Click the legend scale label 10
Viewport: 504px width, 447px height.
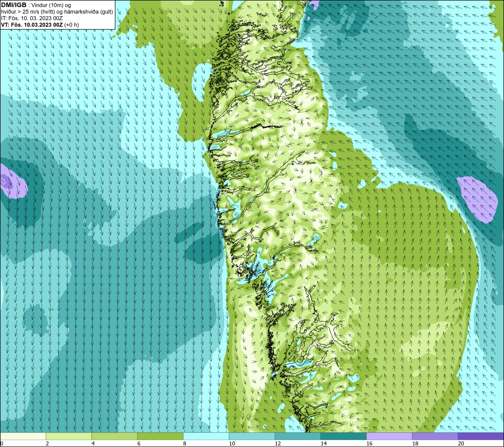232,444
